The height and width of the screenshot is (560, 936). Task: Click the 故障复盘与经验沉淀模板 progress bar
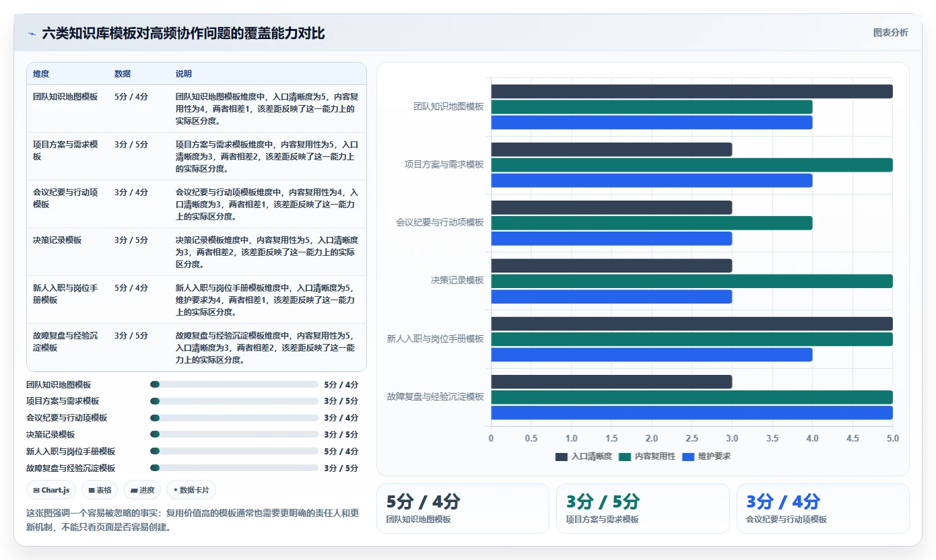tap(234, 468)
